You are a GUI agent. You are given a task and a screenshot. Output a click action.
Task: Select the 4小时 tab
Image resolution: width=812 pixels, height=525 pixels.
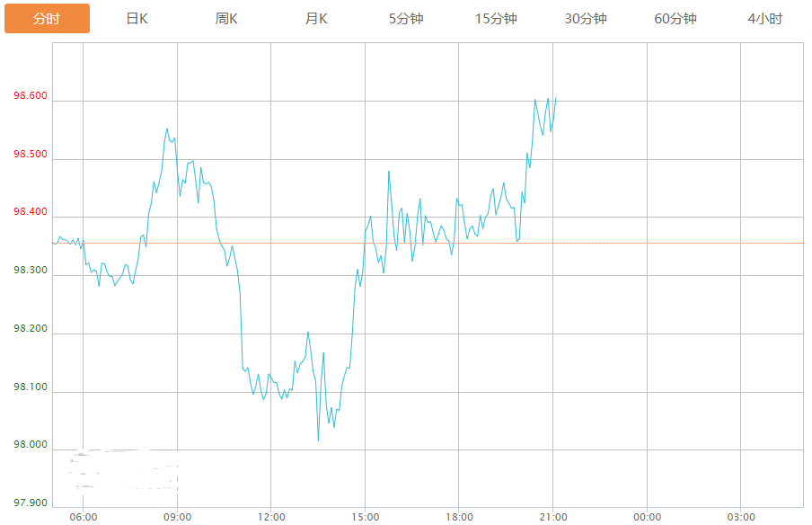pos(764,19)
